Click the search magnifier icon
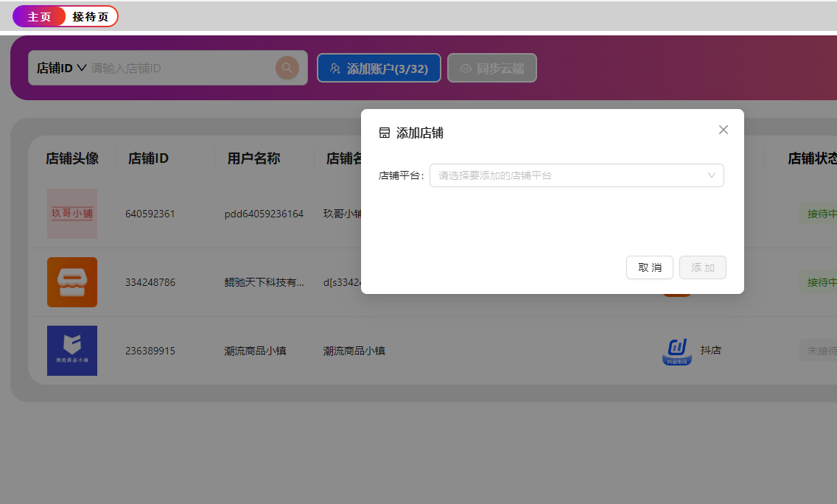The height and width of the screenshot is (504, 837). click(x=287, y=68)
